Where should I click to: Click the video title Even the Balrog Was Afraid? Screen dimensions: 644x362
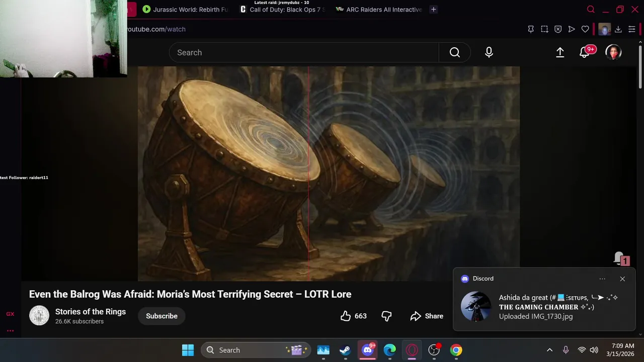pos(190,294)
